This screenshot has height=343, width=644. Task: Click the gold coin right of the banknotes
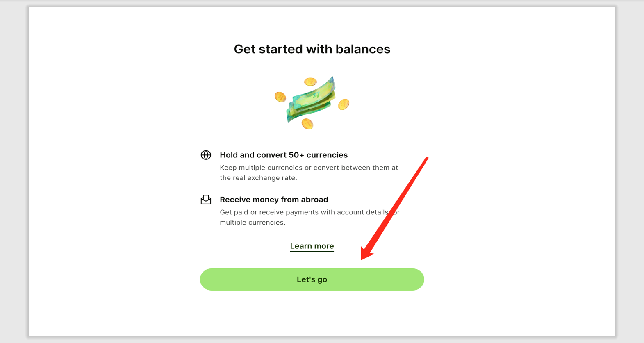[344, 104]
